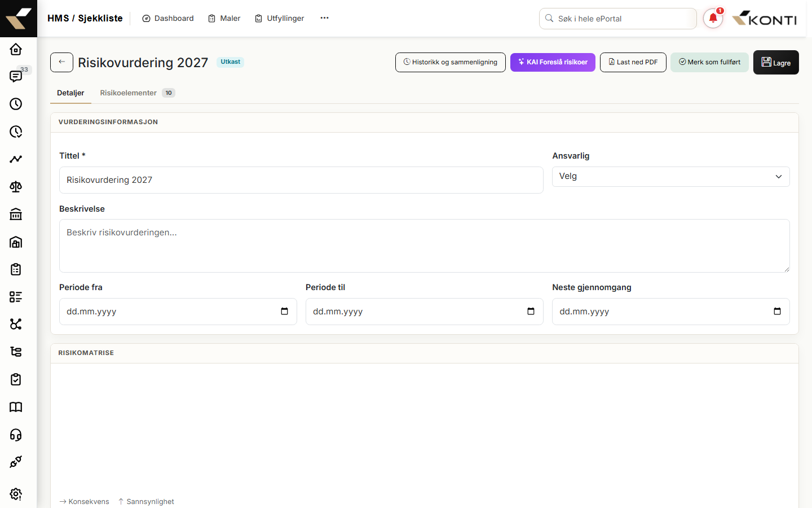This screenshot has height=508, width=812.
Task: Click the Neste gjennomgang date field
Action: pos(671,312)
